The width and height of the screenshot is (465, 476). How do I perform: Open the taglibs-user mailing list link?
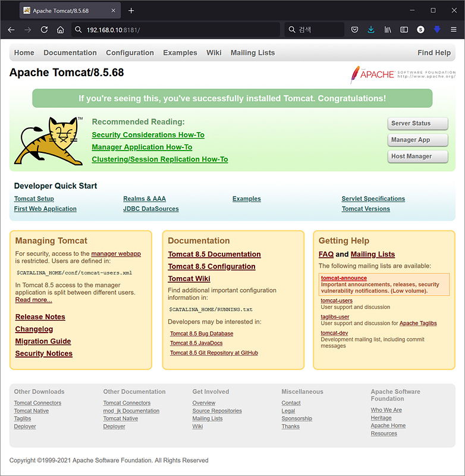click(x=335, y=317)
